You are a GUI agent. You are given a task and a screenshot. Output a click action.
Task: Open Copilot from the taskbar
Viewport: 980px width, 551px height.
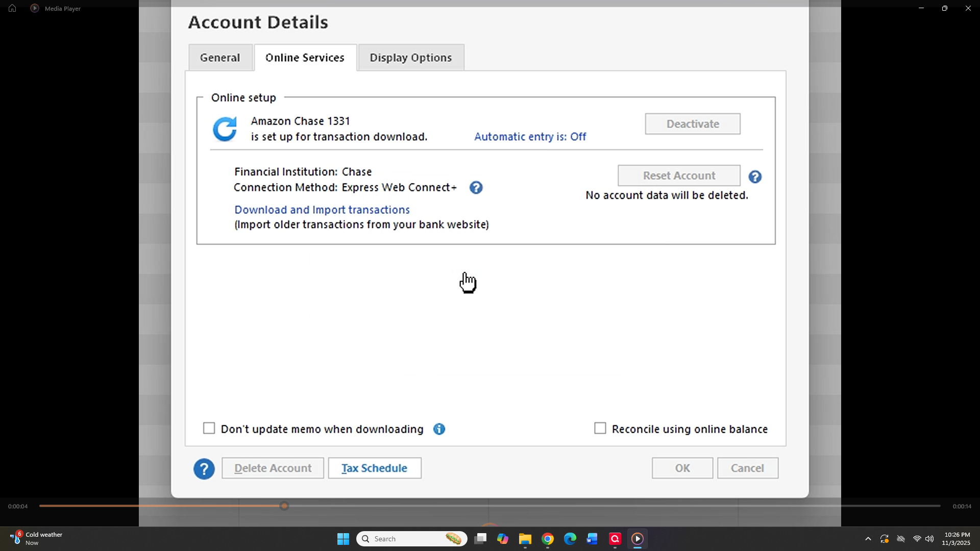503,538
